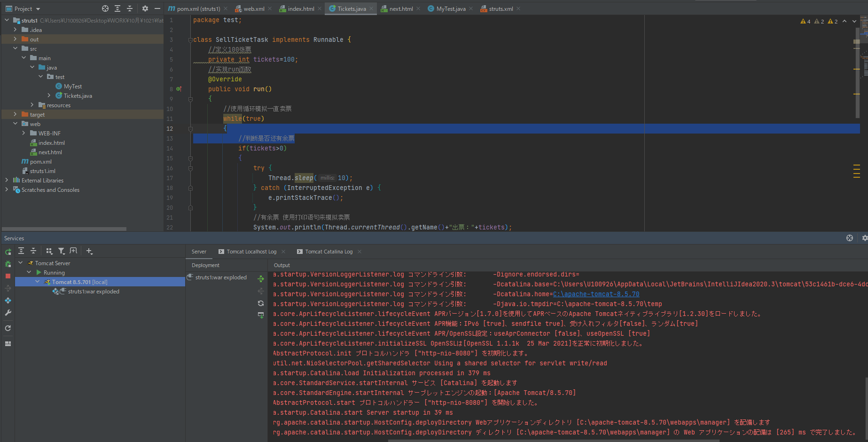Expand the out folder
The height and width of the screenshot is (442, 868).
coord(15,39)
